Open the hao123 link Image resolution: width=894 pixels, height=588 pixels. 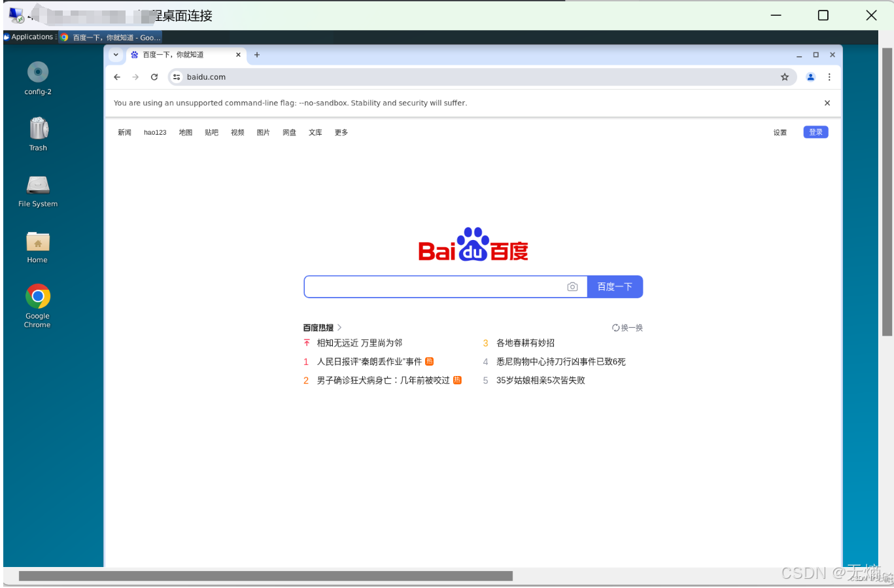click(x=155, y=133)
